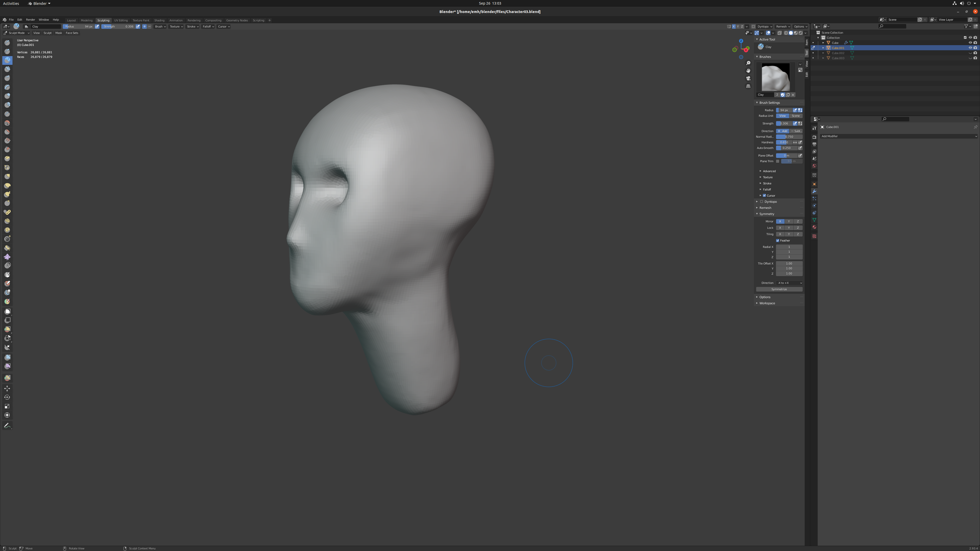Select the Crease brush tool

coord(7,114)
